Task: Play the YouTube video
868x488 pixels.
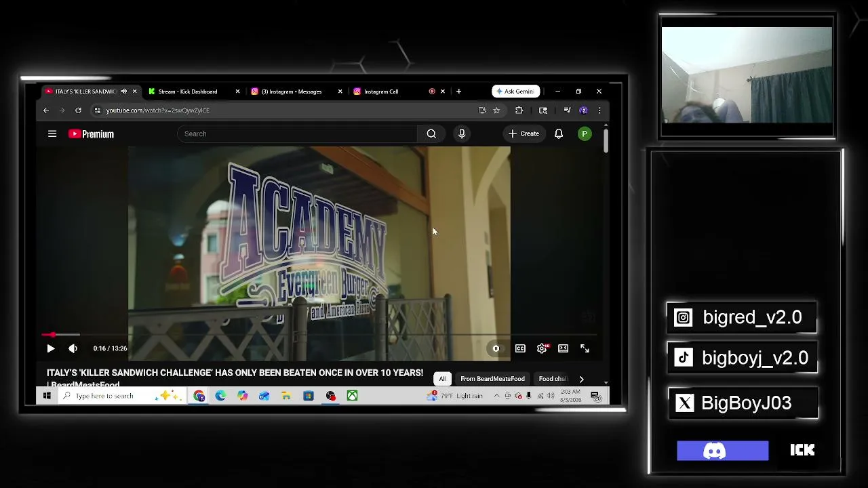Action: 50,348
